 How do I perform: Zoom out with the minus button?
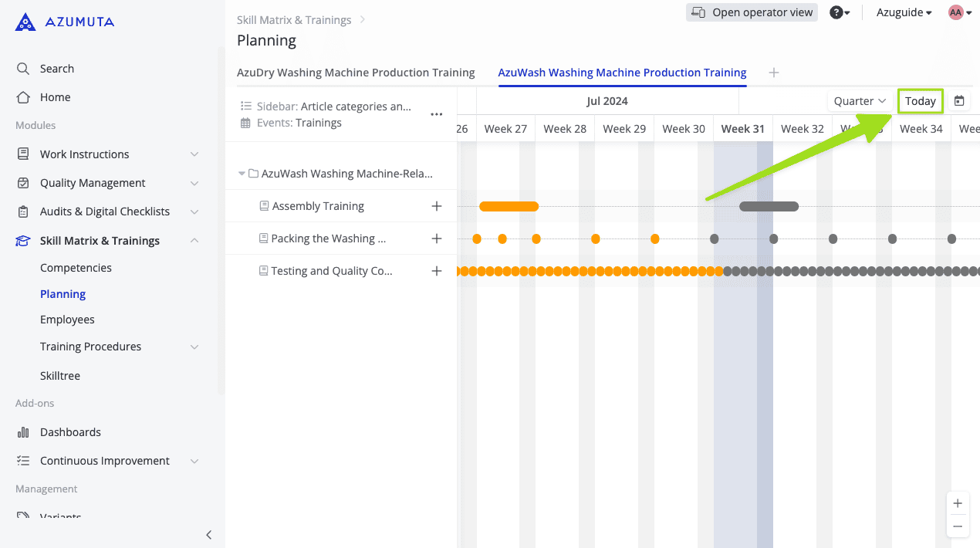[958, 526]
